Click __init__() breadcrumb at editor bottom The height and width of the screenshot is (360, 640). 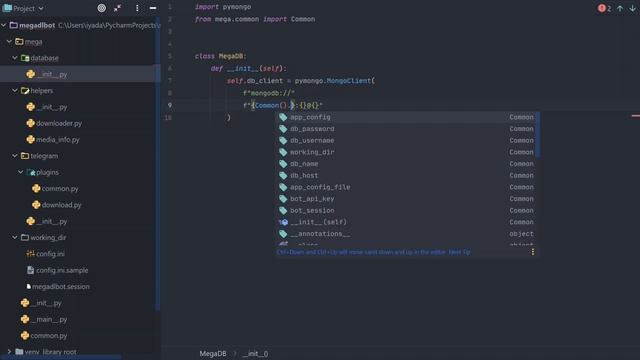click(x=255, y=354)
